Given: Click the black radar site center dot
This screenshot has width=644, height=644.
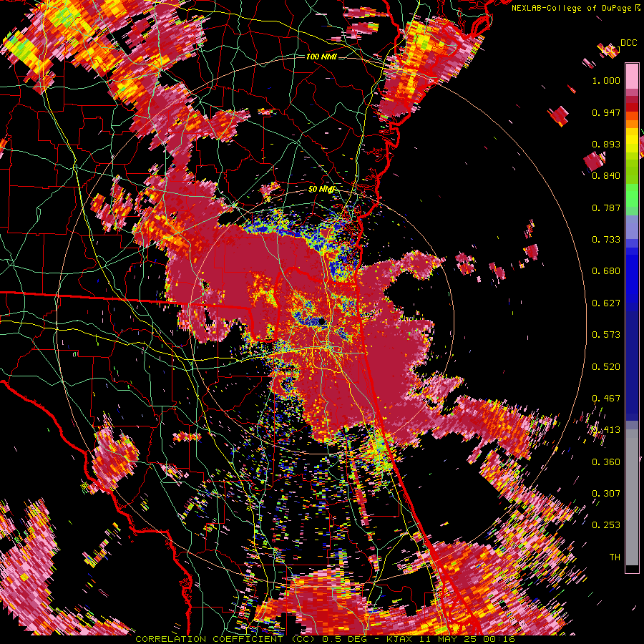Looking at the screenshot, I should pos(322,321).
